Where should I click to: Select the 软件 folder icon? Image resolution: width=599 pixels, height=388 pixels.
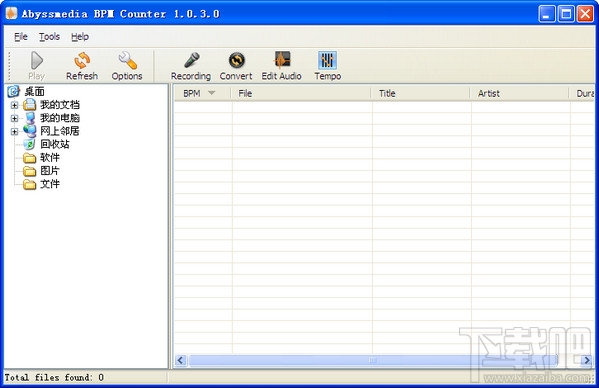tap(29, 157)
